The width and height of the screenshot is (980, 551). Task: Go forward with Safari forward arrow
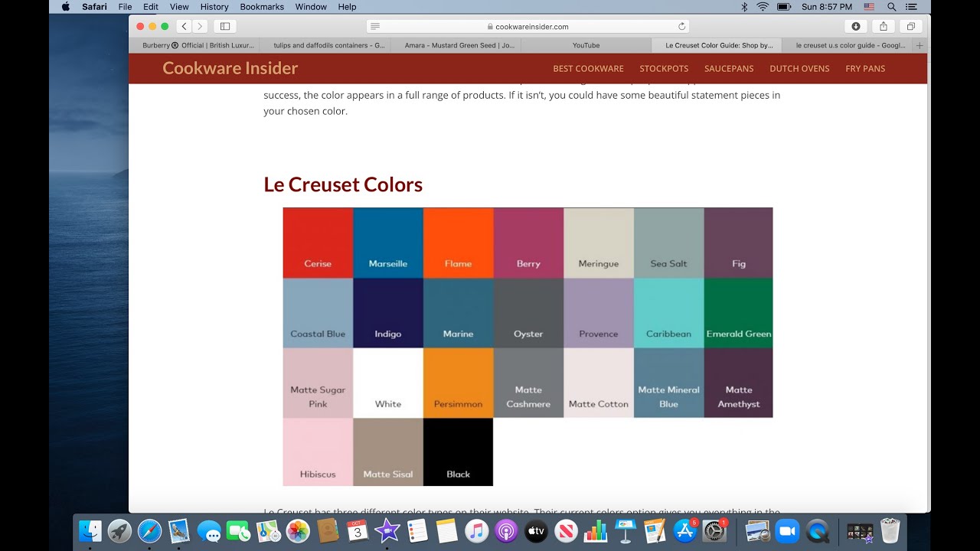(200, 26)
